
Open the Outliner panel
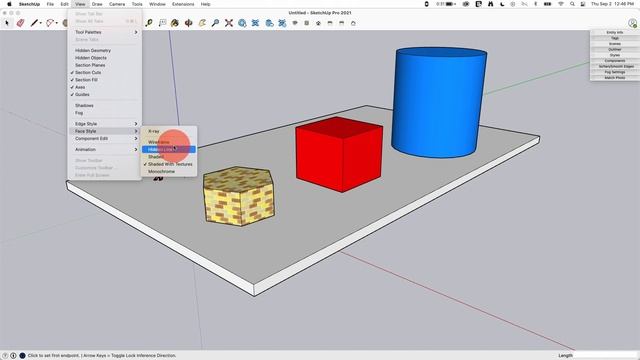614,49
